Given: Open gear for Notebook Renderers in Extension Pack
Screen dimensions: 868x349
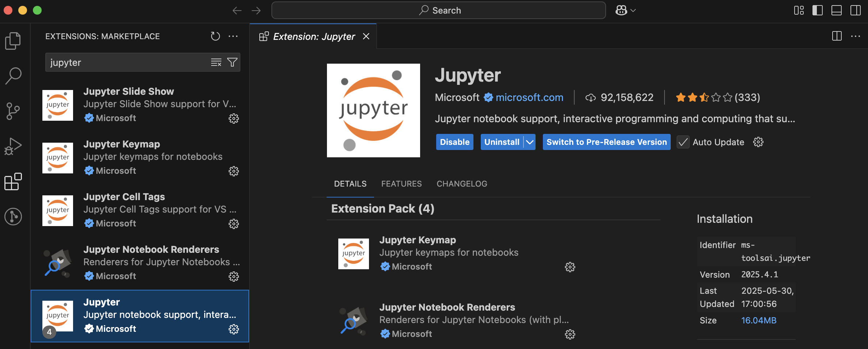Looking at the screenshot, I should [570, 334].
